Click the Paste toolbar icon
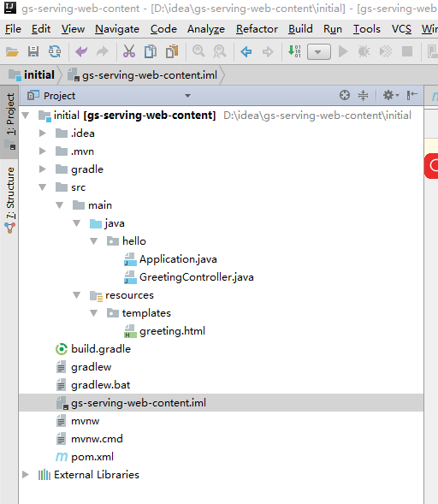Viewport: 438px width, 504px height. pos(172,51)
